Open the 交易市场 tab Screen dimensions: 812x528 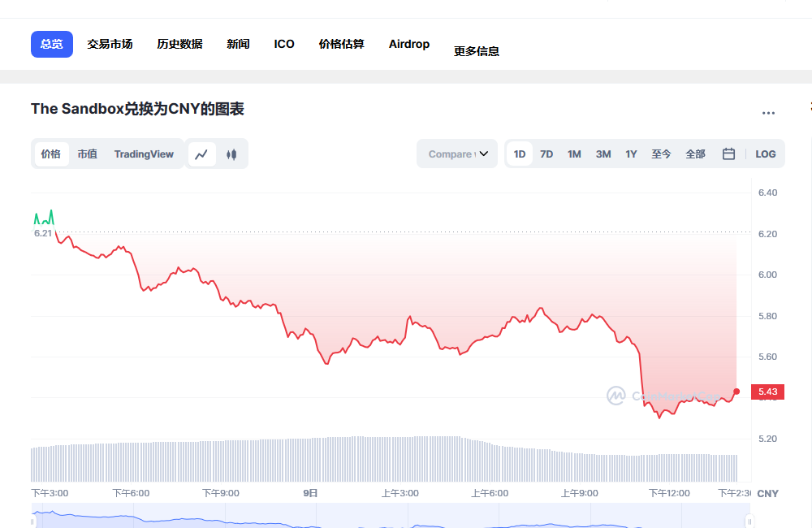tap(110, 44)
